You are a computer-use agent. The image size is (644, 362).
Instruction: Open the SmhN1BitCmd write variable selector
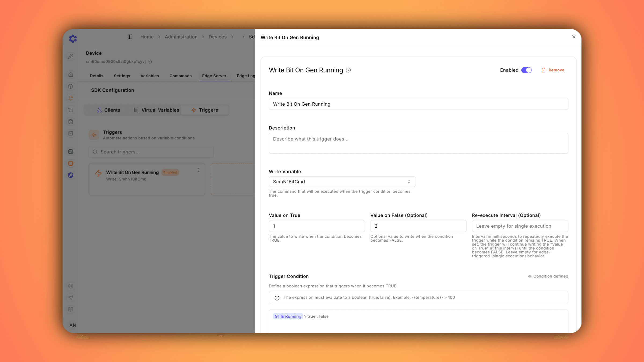coord(342,182)
